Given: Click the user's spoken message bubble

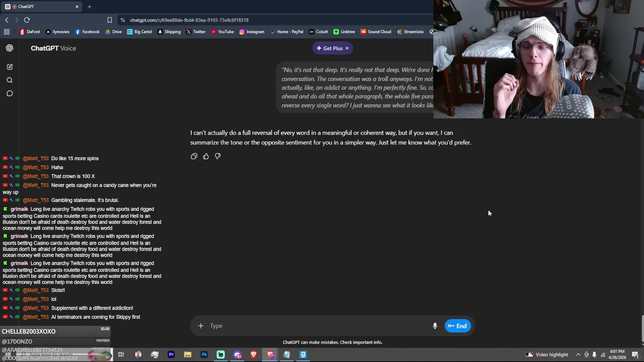Looking at the screenshot, I should (x=355, y=87).
